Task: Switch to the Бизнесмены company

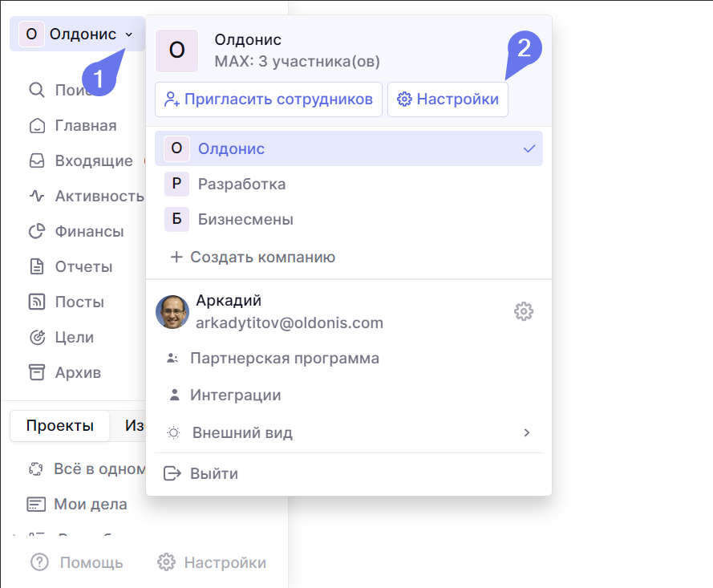Action: [x=245, y=220]
